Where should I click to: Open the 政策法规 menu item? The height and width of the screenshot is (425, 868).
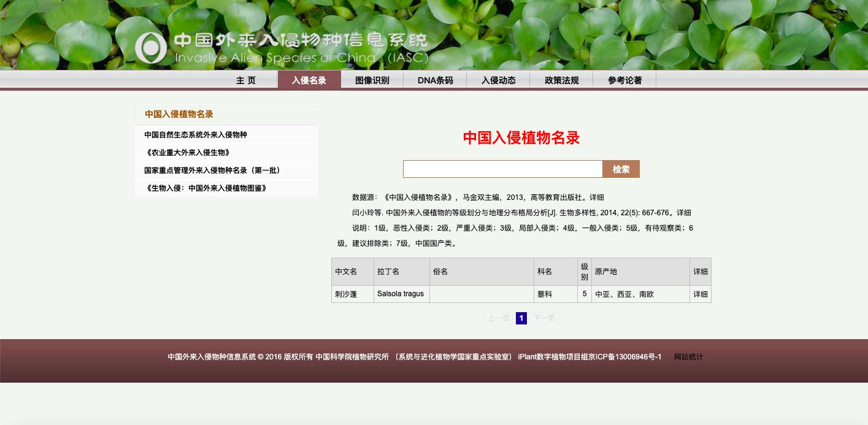[x=561, y=80]
